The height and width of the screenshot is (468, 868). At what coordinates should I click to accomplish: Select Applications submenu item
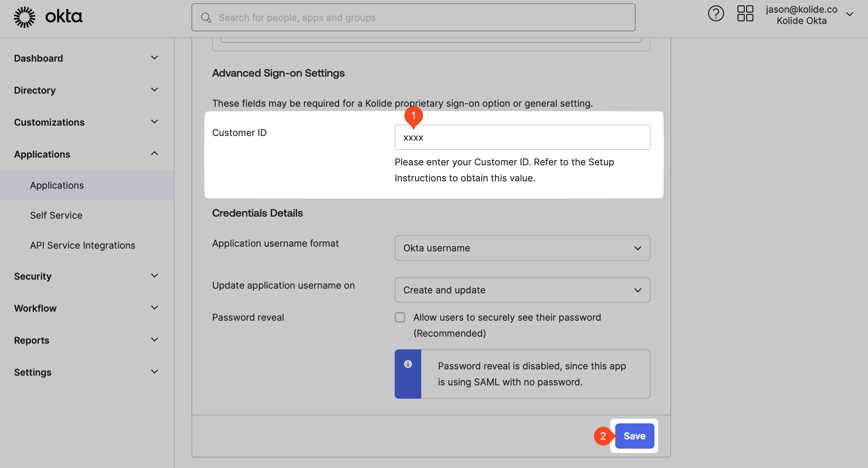coord(87,185)
